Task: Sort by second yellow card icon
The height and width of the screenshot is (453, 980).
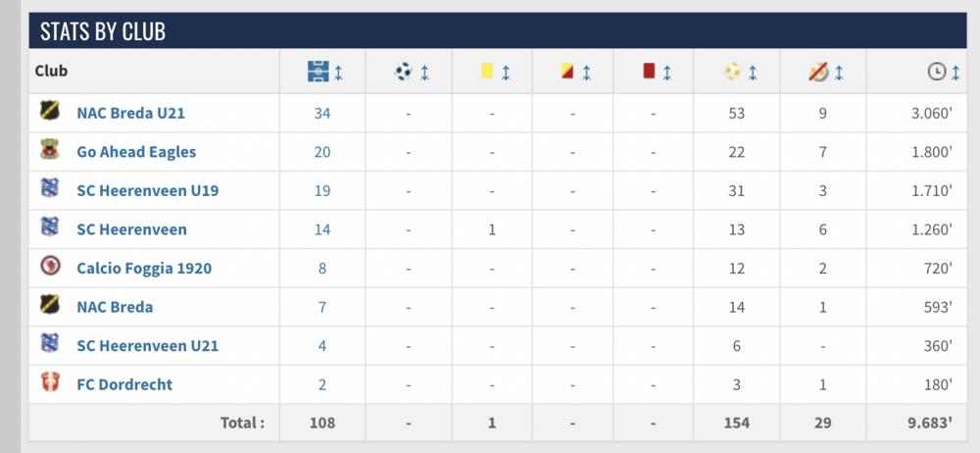Action: 567,72
